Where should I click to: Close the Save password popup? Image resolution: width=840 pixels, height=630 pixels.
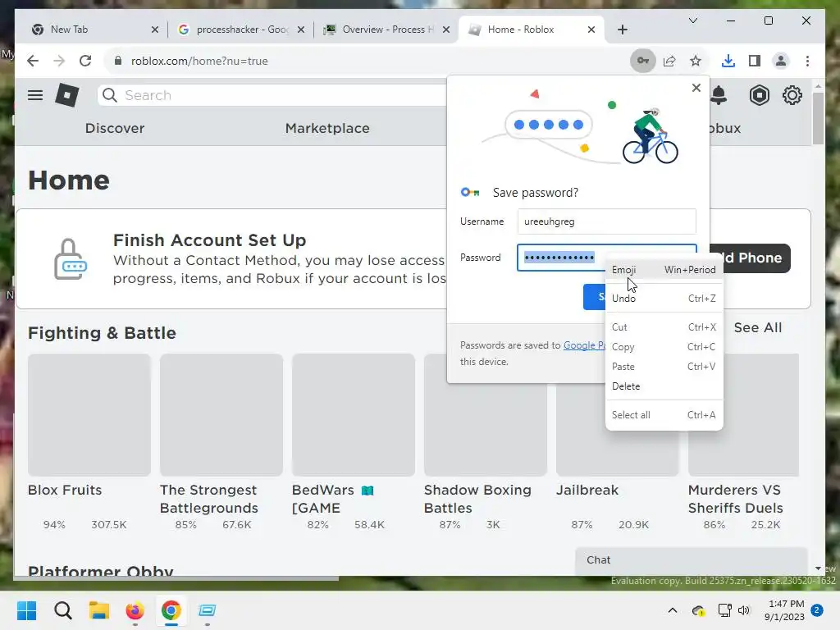[x=696, y=88]
